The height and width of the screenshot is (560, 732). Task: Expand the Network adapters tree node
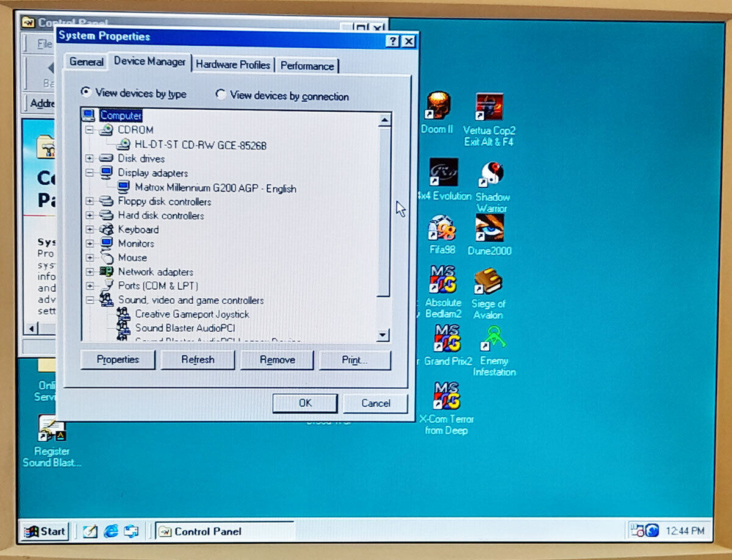(90, 271)
